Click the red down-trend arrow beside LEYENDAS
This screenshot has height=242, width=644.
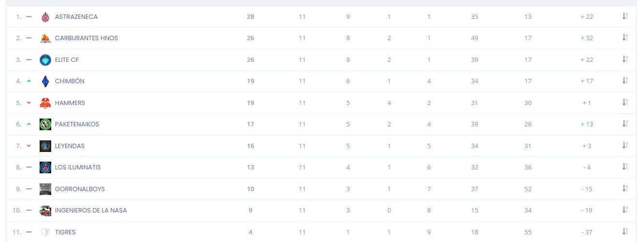pos(29,146)
